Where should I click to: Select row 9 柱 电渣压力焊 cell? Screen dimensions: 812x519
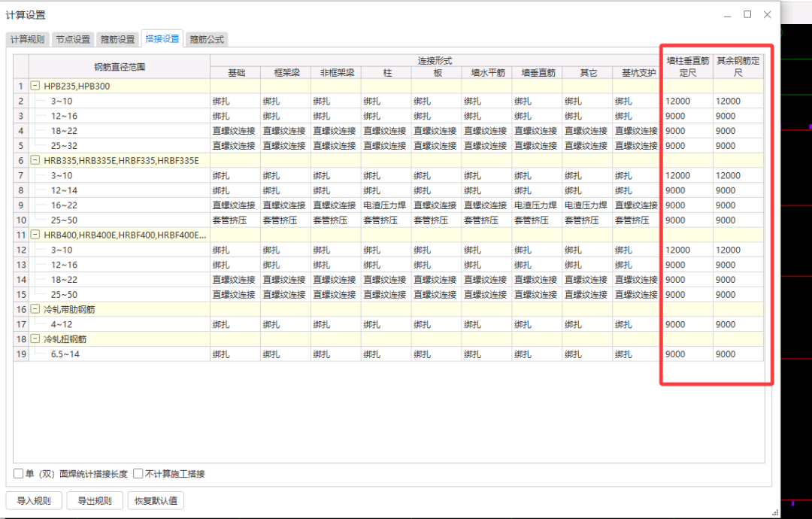(x=386, y=205)
